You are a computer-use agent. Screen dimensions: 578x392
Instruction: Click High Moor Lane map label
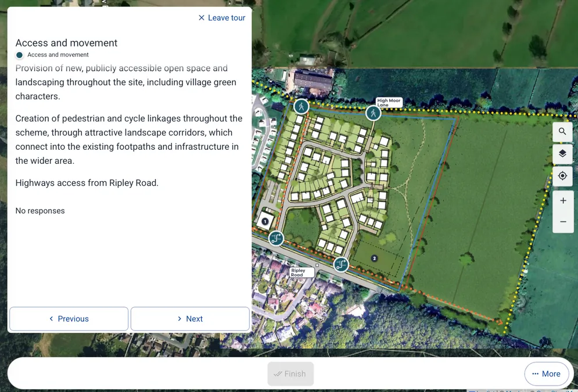[x=389, y=102]
